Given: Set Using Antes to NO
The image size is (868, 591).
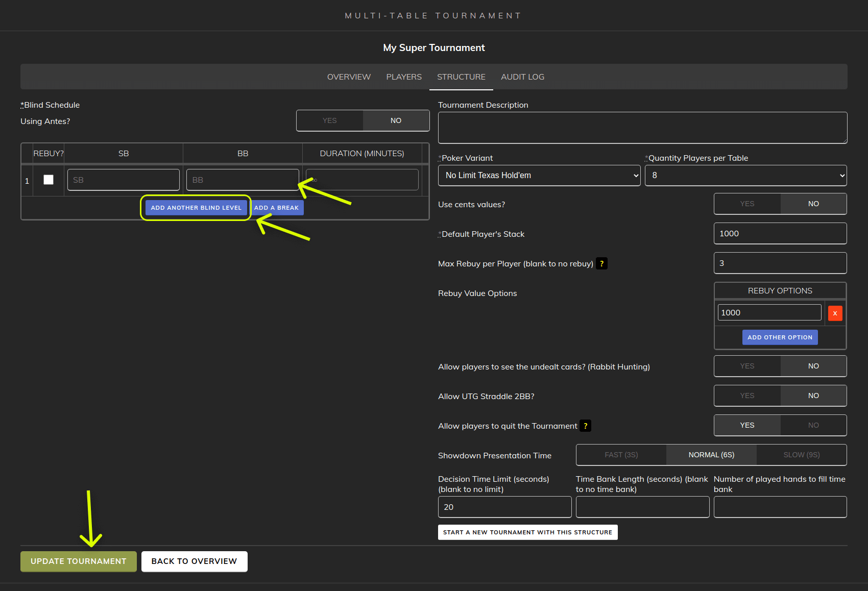Looking at the screenshot, I should click(x=396, y=120).
